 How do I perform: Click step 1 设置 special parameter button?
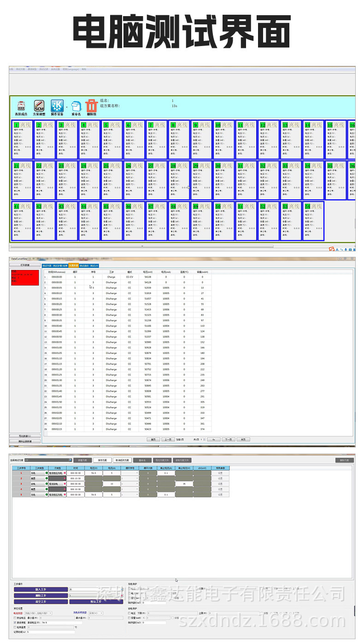pos(220,473)
